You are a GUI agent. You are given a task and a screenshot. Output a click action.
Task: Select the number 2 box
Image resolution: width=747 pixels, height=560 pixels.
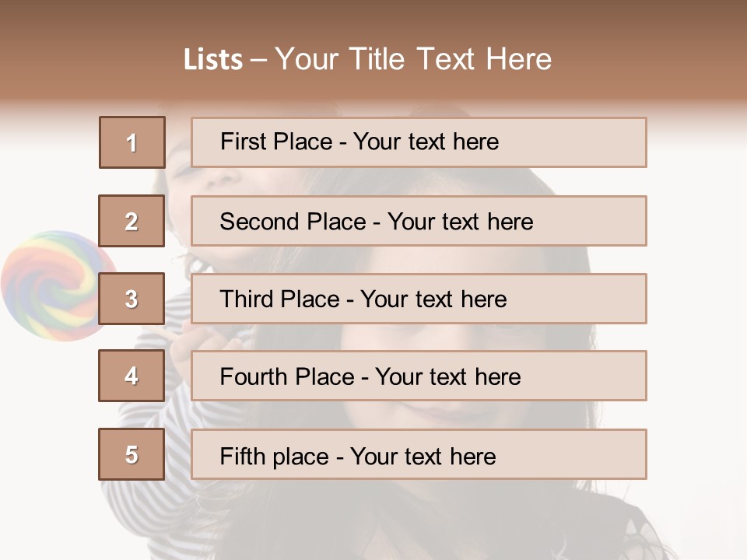coord(132,221)
